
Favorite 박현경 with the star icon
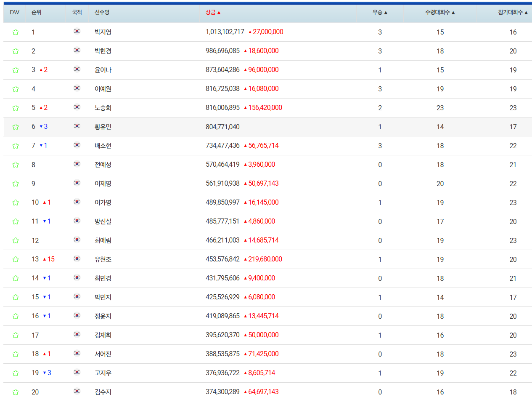point(16,51)
